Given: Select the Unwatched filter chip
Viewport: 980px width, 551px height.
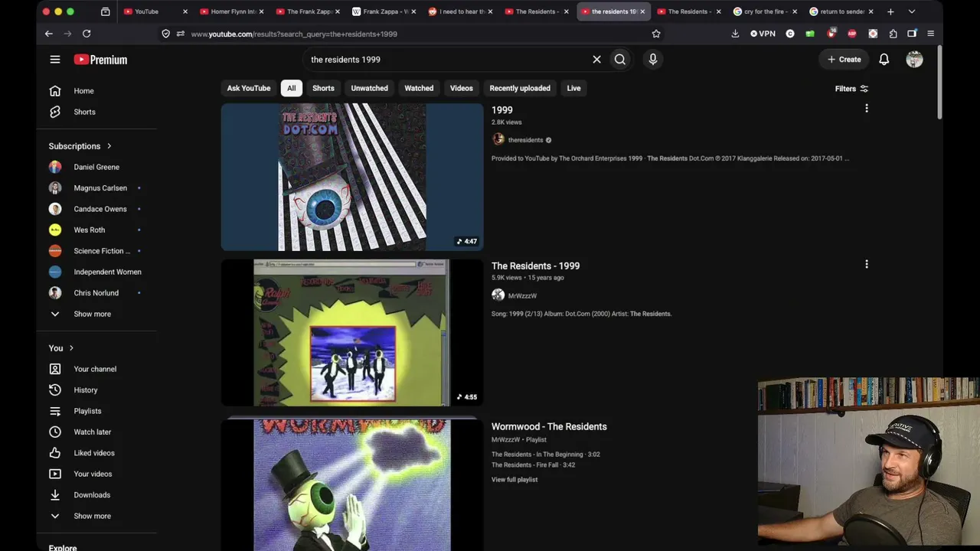Looking at the screenshot, I should (370, 88).
